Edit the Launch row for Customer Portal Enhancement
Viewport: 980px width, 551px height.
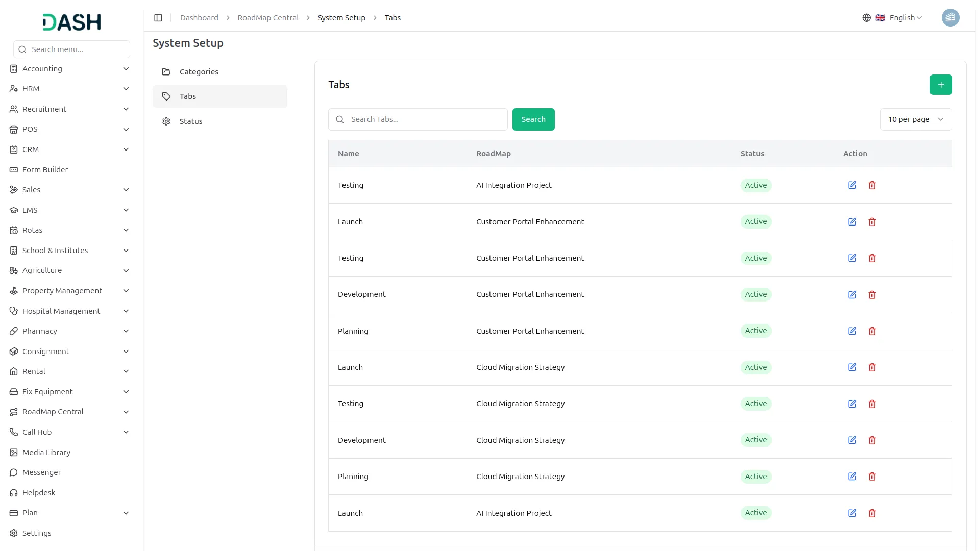(852, 222)
